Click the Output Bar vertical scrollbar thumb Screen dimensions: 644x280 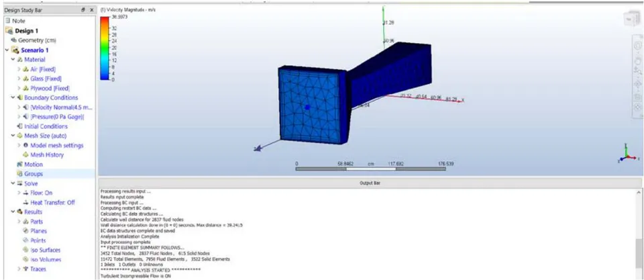coord(639,252)
